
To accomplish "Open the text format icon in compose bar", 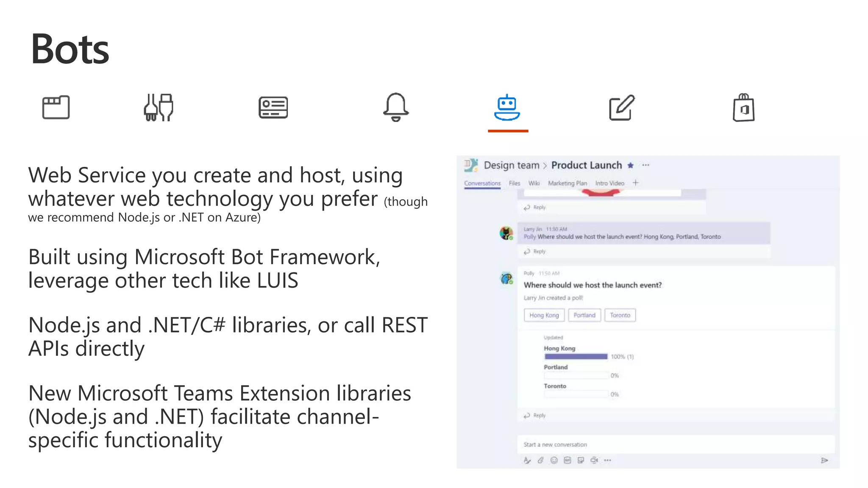I will point(527,460).
